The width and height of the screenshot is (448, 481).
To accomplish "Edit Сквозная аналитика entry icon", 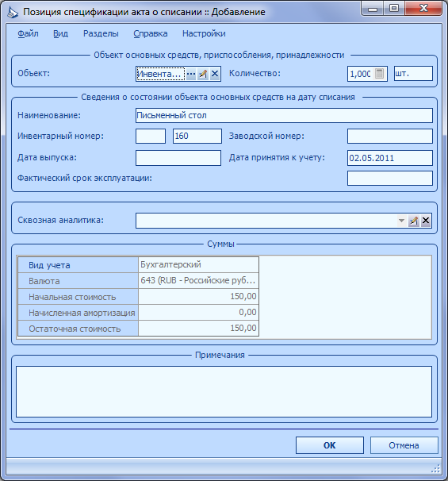I will pyautogui.click(x=414, y=221).
